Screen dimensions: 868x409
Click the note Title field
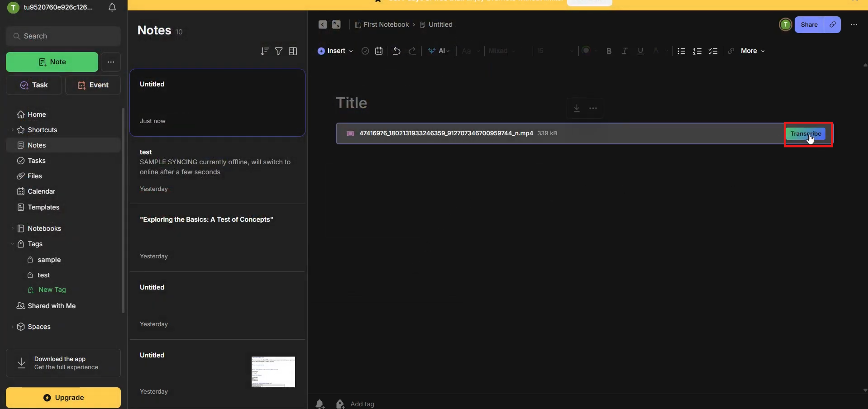351,103
